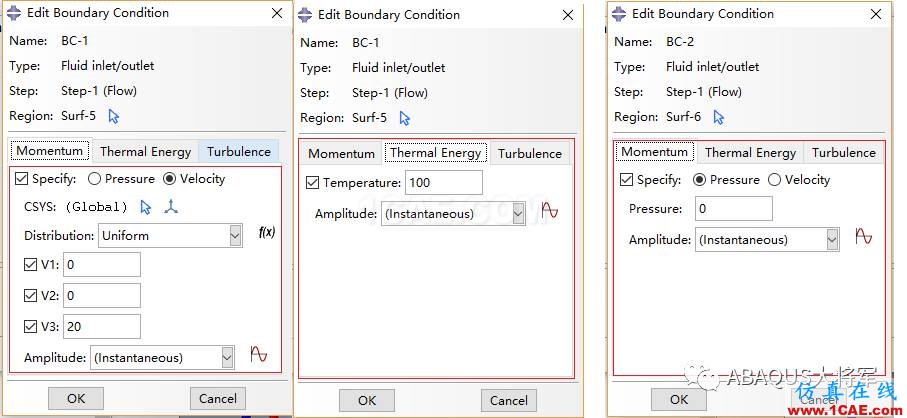Click the V3 velocity input field
Viewport: 907px width, 418px height.
(101, 326)
